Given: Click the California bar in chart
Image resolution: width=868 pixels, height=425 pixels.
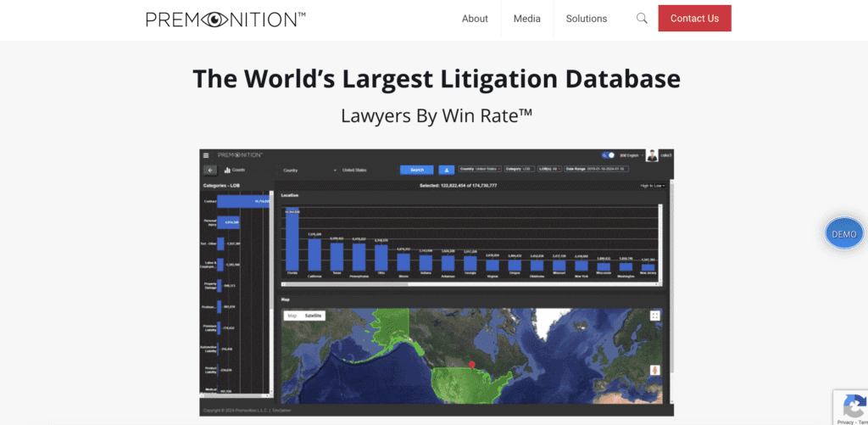Looking at the screenshot, I should 314,254.
